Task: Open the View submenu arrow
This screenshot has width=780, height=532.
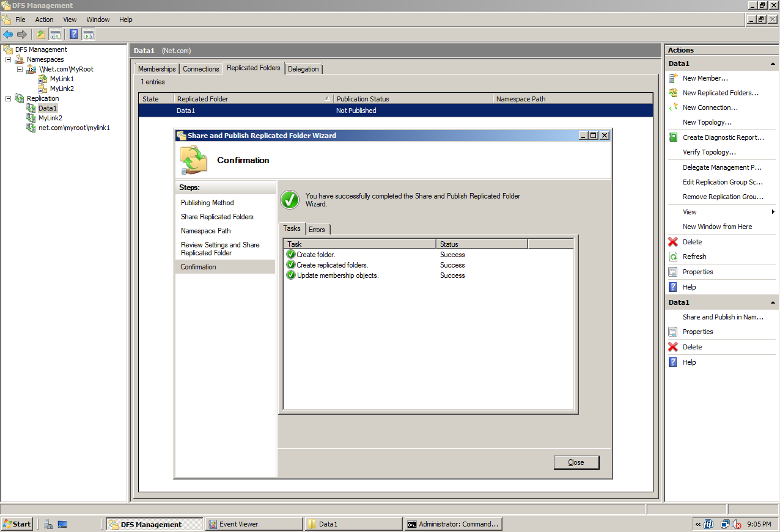Action: [x=774, y=212]
